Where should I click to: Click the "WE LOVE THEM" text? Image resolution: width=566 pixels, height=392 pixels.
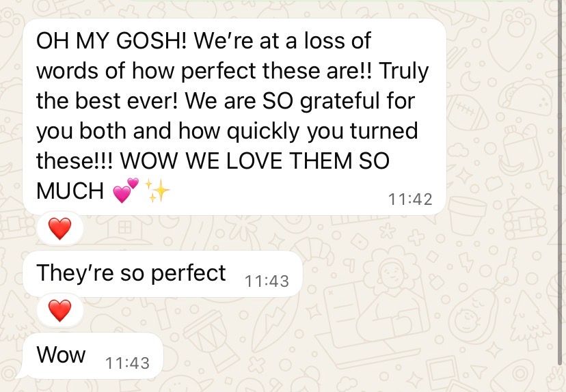269,161
